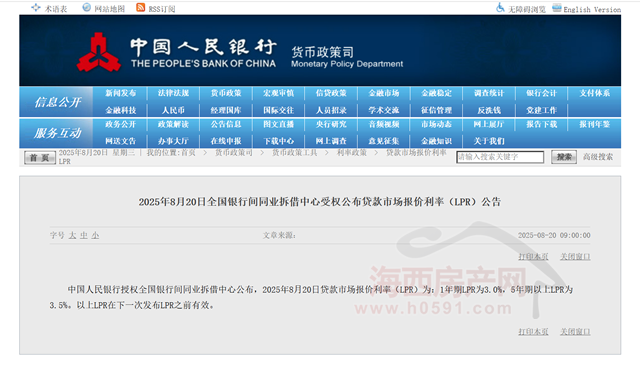The height and width of the screenshot is (365, 640).
Task: Open the 高级搜索 advanced search link
Action: [598, 157]
